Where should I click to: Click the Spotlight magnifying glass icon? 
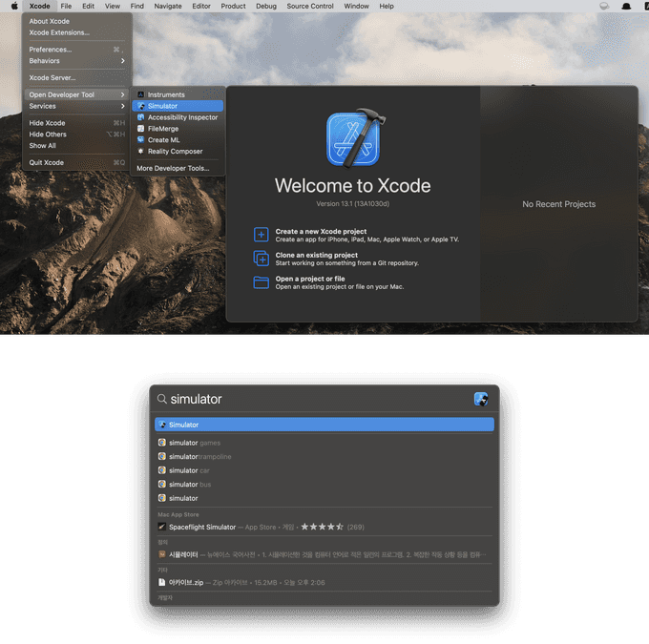coord(162,399)
